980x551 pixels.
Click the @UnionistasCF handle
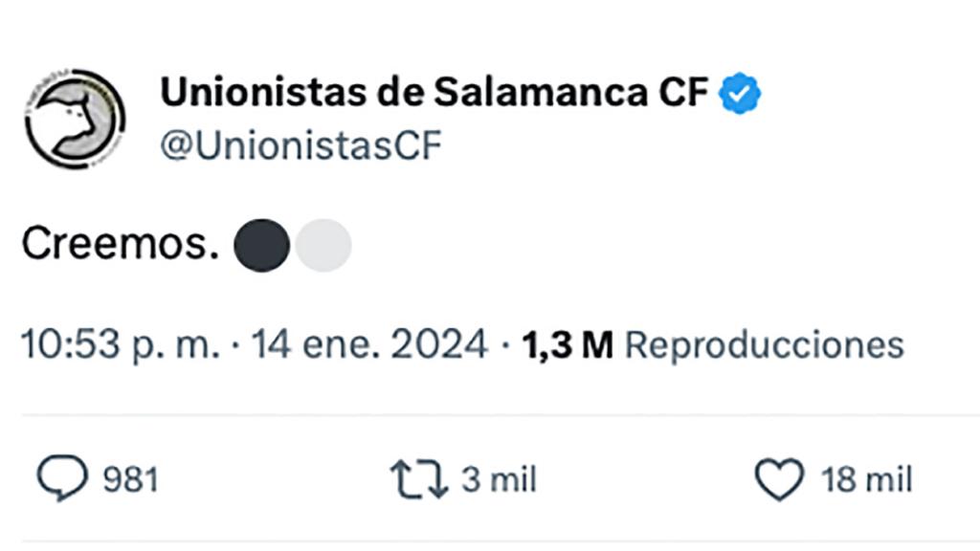click(x=300, y=143)
